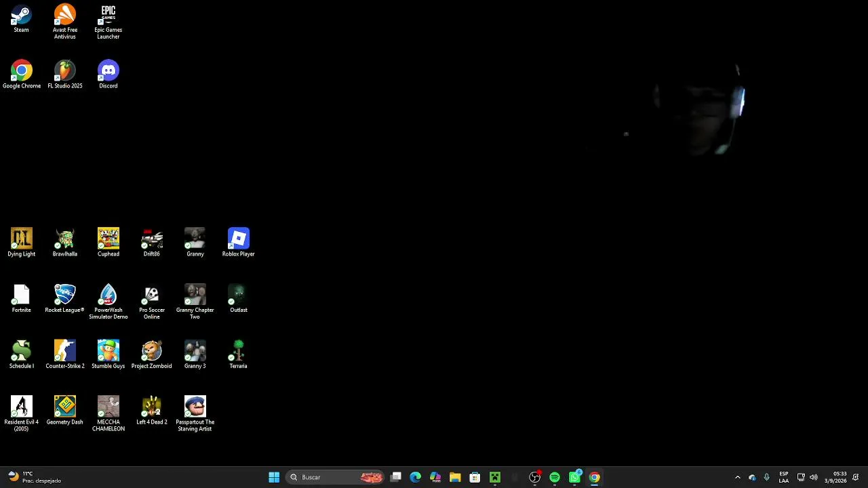Select the Schedule I desktop icon
The width and height of the screenshot is (868, 488).
(x=22, y=354)
